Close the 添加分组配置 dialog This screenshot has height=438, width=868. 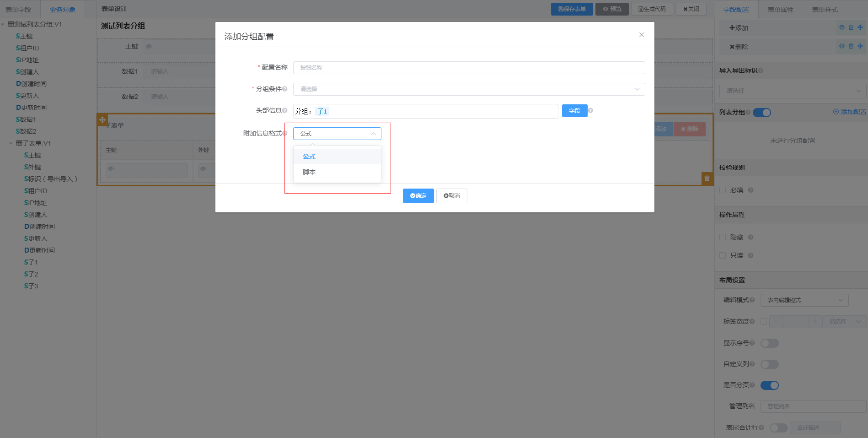[x=641, y=35]
